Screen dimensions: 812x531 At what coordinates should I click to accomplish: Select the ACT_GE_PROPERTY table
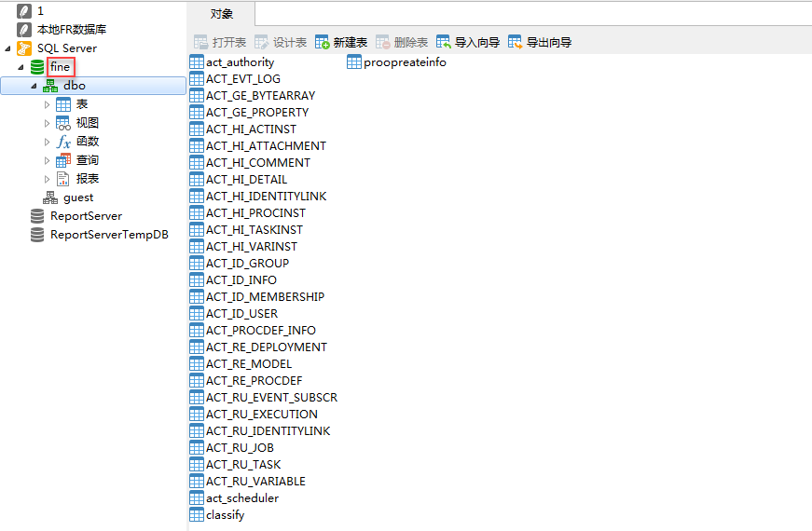[257, 113]
